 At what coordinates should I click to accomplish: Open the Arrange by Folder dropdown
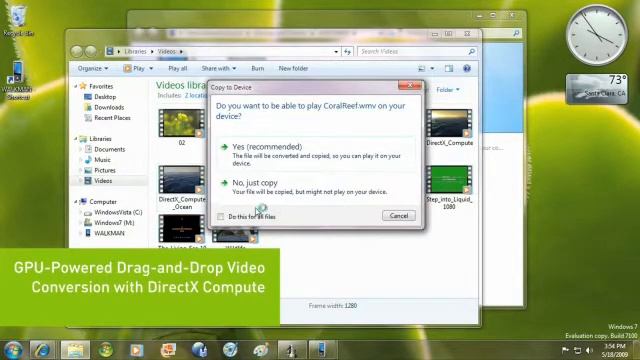[448, 89]
